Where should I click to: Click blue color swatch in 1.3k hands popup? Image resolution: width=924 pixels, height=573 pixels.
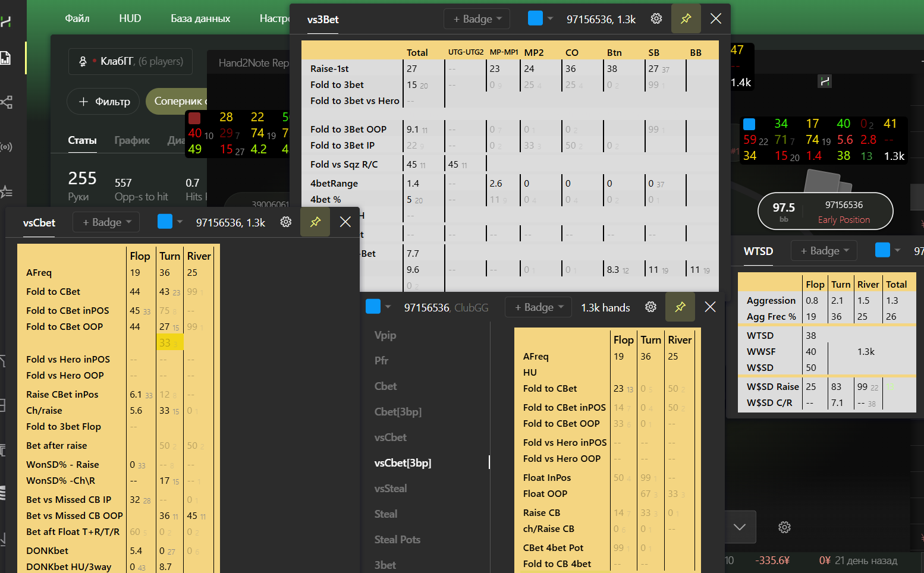(x=373, y=306)
